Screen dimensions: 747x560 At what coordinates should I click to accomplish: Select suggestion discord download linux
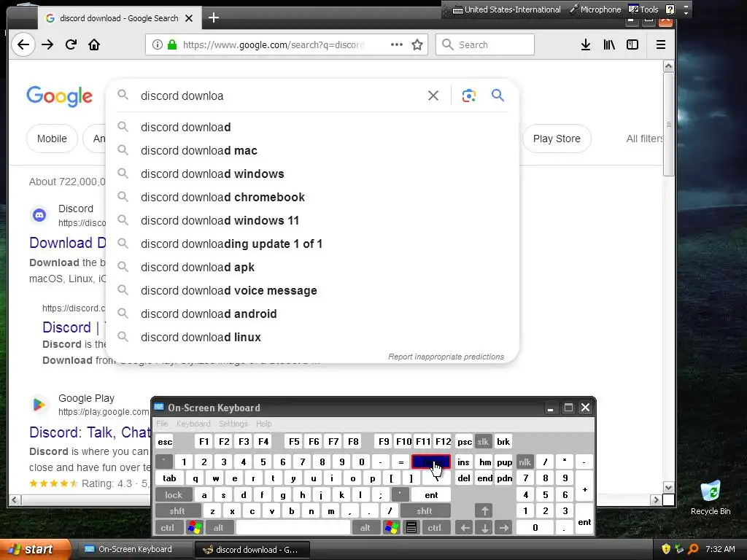(x=312, y=337)
